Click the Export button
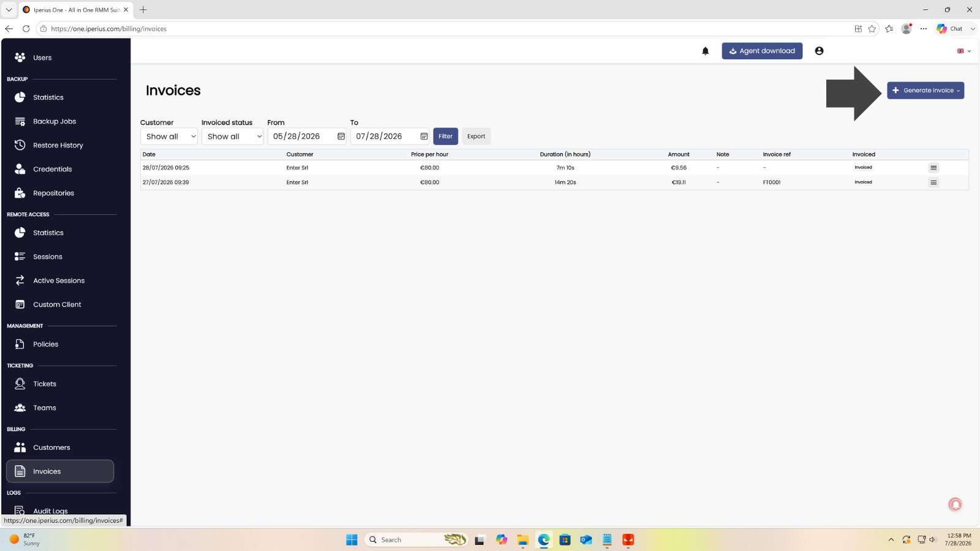The height and width of the screenshot is (551, 980). click(476, 137)
